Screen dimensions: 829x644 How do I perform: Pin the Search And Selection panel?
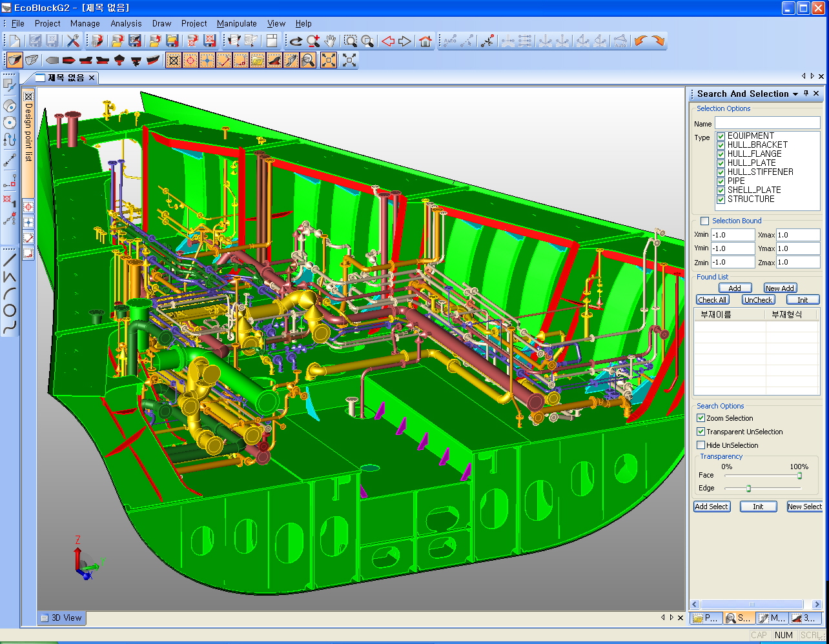click(x=806, y=94)
